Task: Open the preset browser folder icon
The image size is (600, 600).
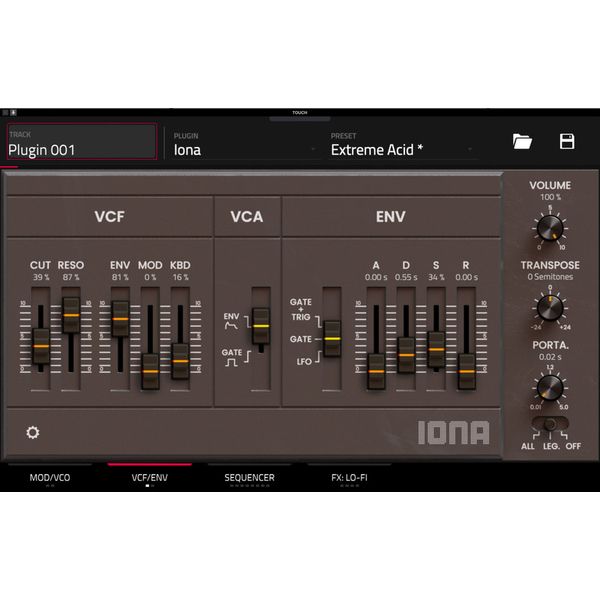Action: (522, 142)
